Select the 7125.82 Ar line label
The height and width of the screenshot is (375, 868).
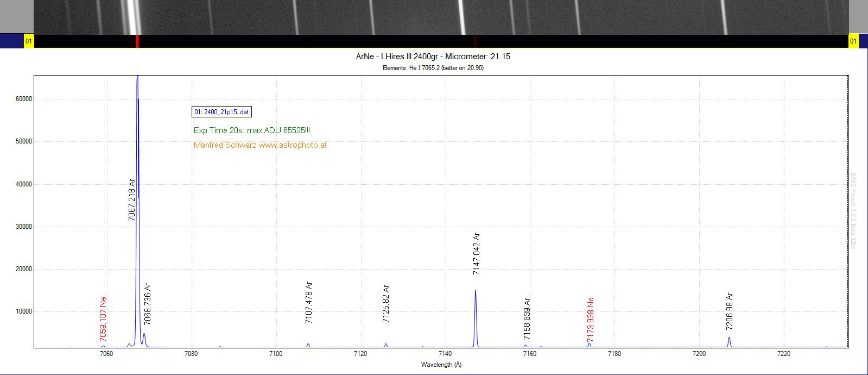[386, 304]
